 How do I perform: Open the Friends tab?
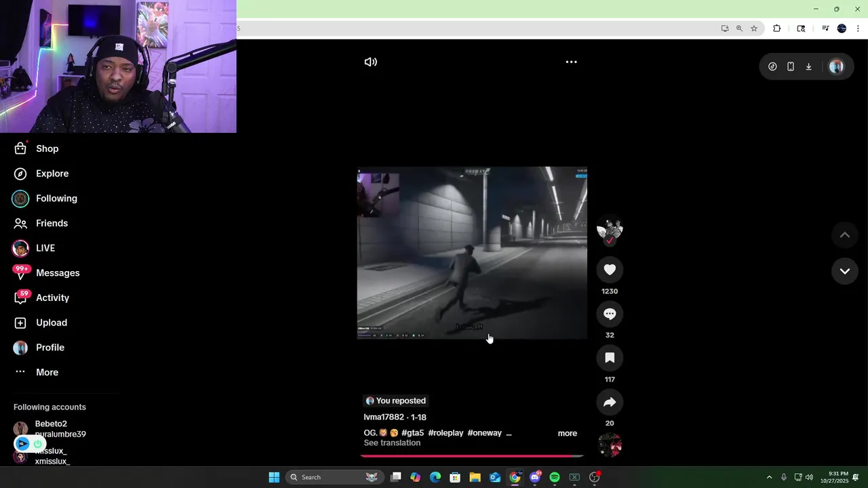coord(41,223)
